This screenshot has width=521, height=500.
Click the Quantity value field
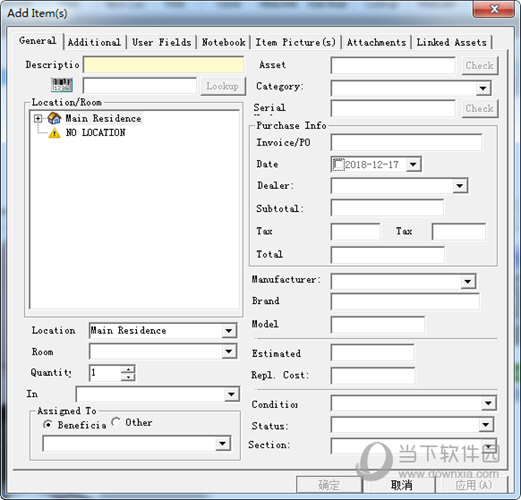click(105, 373)
